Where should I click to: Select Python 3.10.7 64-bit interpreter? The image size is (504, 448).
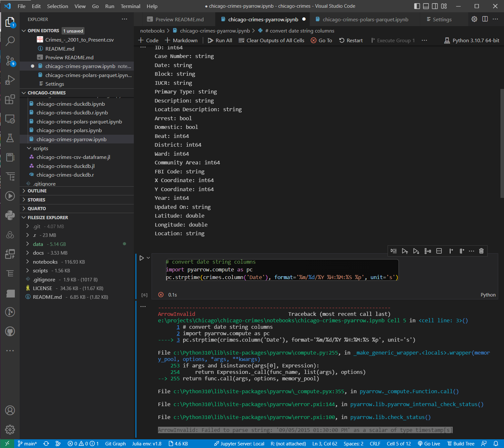pos(472,40)
